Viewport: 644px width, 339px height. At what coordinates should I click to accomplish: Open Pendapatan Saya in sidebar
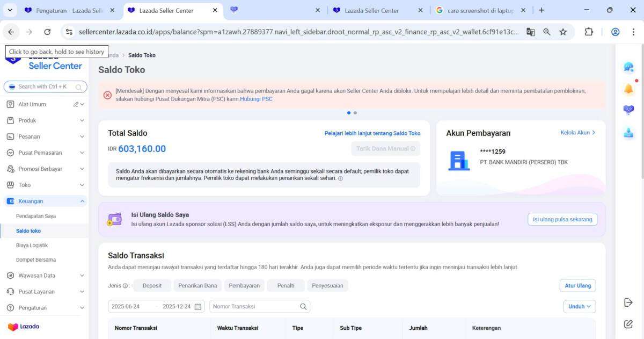point(36,216)
